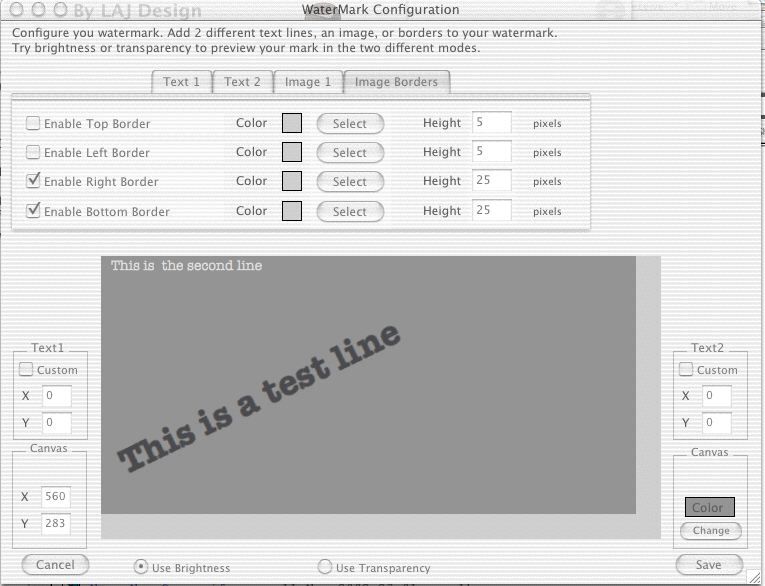Image resolution: width=765 pixels, height=586 pixels.
Task: Enable the Left Border checkbox
Action: pos(33,153)
